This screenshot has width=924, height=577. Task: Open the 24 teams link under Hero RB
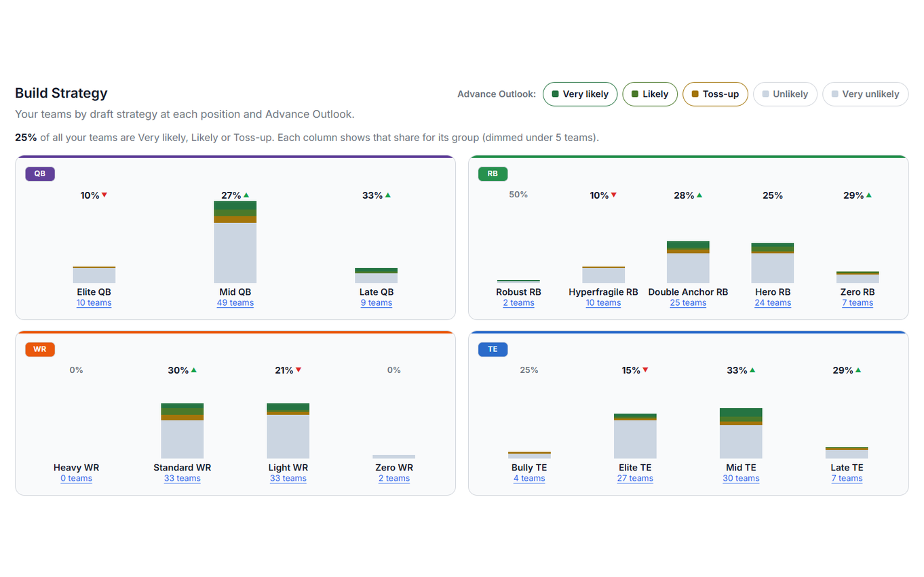coord(773,303)
